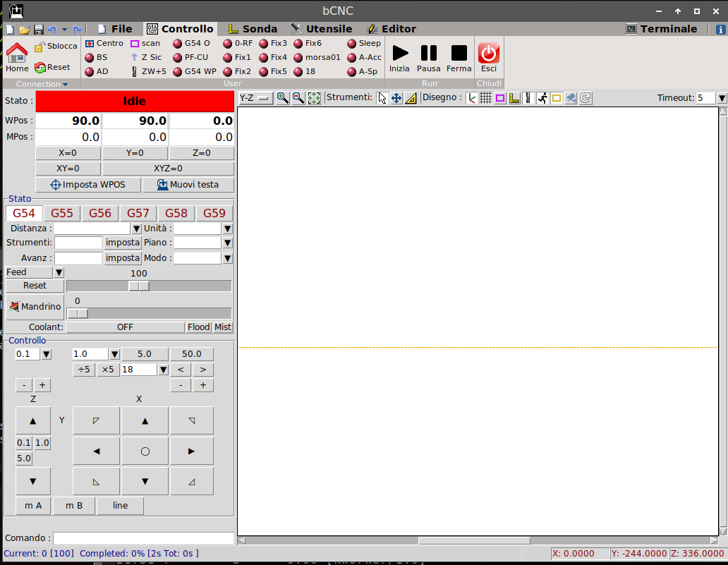The image size is (728, 565).
Task: Toggle Flood coolant on
Action: pos(198,327)
